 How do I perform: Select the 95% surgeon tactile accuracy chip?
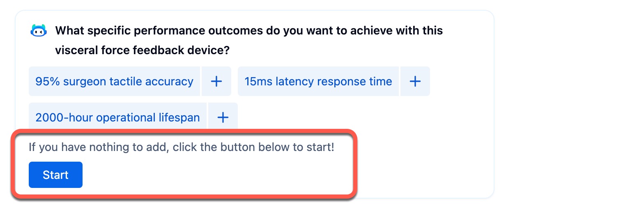(114, 81)
